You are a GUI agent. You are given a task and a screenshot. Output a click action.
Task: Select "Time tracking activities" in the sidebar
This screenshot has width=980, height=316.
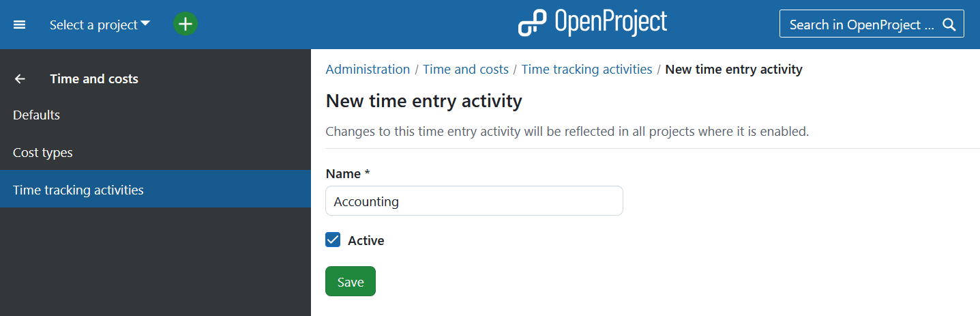[x=78, y=190]
